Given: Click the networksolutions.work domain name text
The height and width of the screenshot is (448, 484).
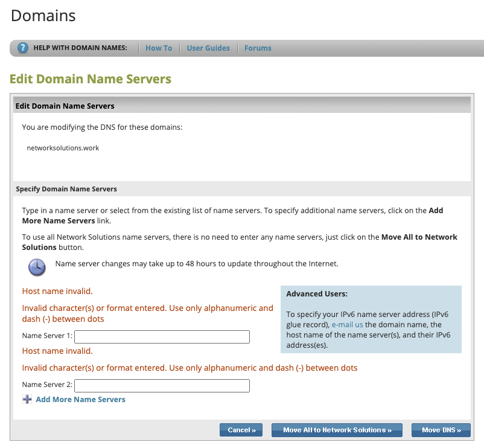Looking at the screenshot, I should click(63, 147).
